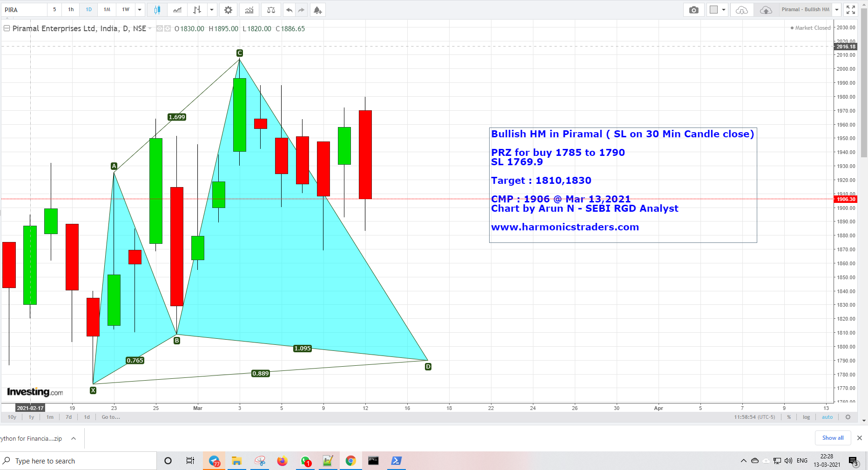The width and height of the screenshot is (868, 470).
Task: Open chart settings via the gear icon
Action: click(228, 10)
